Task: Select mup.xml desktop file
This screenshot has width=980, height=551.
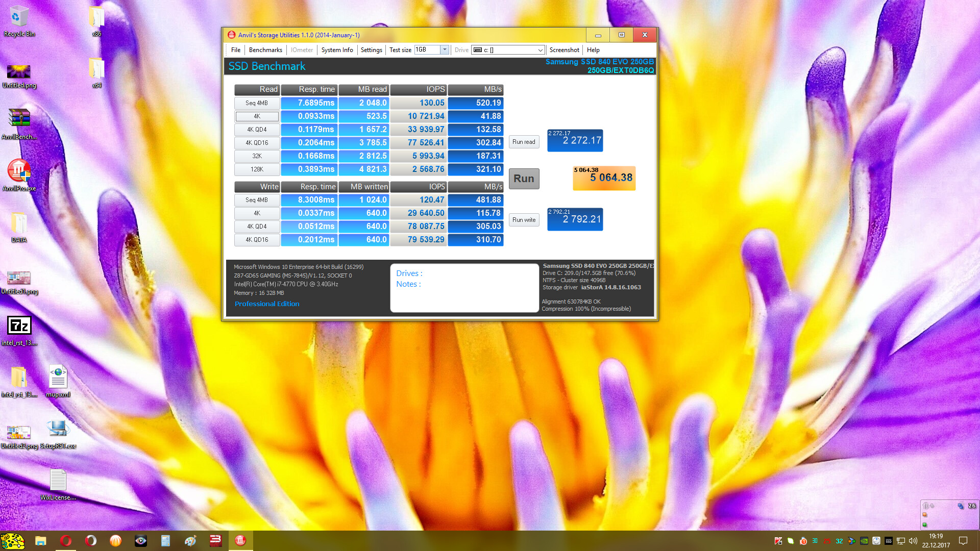Action: click(58, 382)
